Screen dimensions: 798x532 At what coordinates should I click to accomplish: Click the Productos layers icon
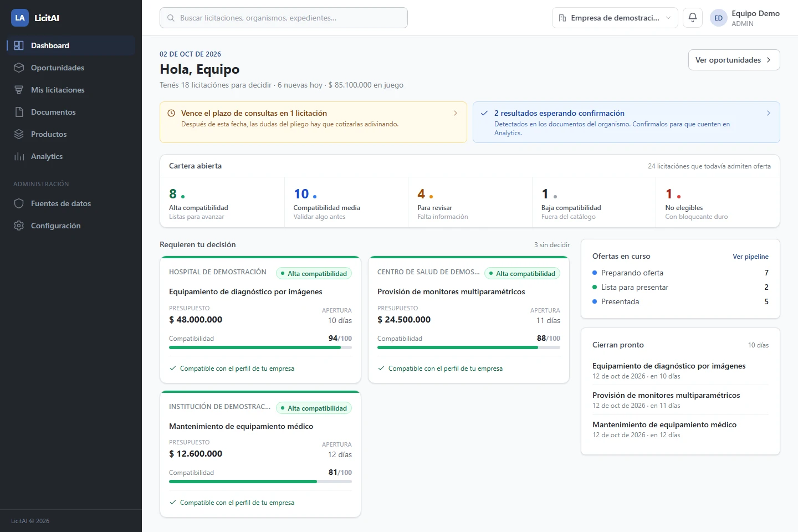[x=19, y=134]
